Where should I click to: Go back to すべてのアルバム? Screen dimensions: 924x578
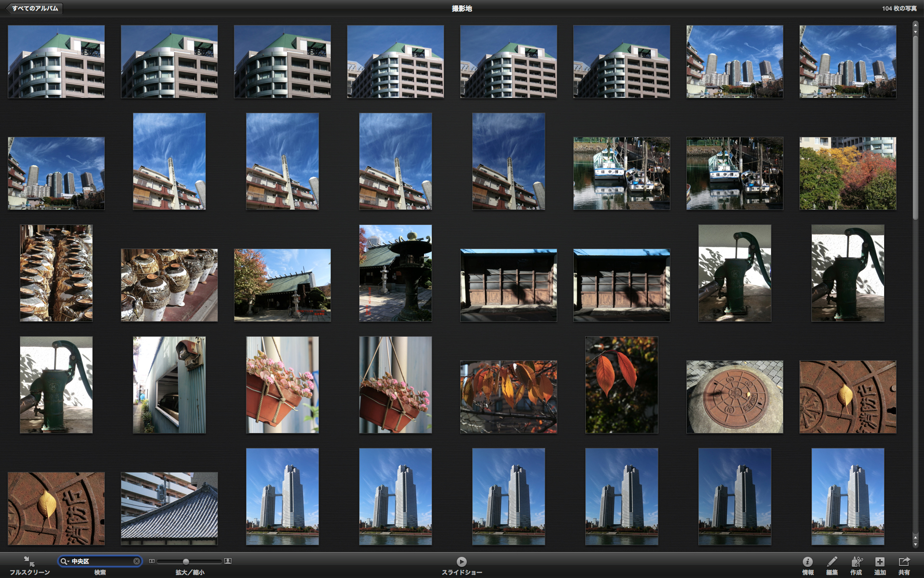(35, 8)
